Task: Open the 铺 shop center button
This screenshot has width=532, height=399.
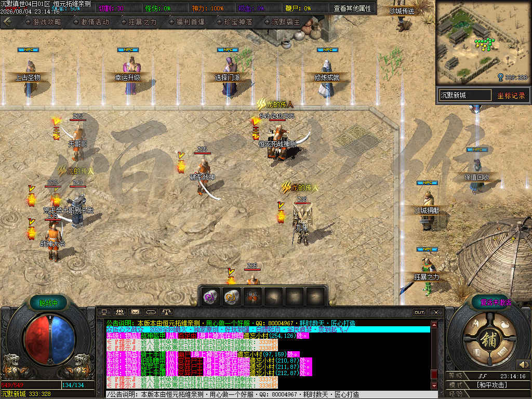Action: tap(490, 340)
